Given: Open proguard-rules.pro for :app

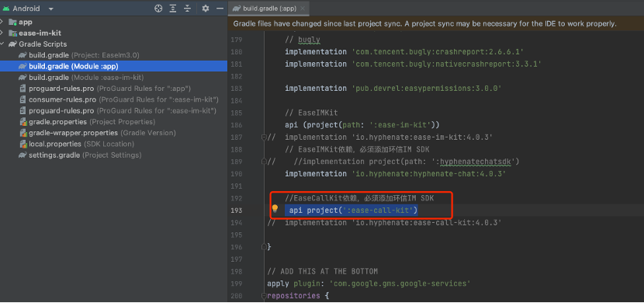Looking at the screenshot, I should click(105, 89).
